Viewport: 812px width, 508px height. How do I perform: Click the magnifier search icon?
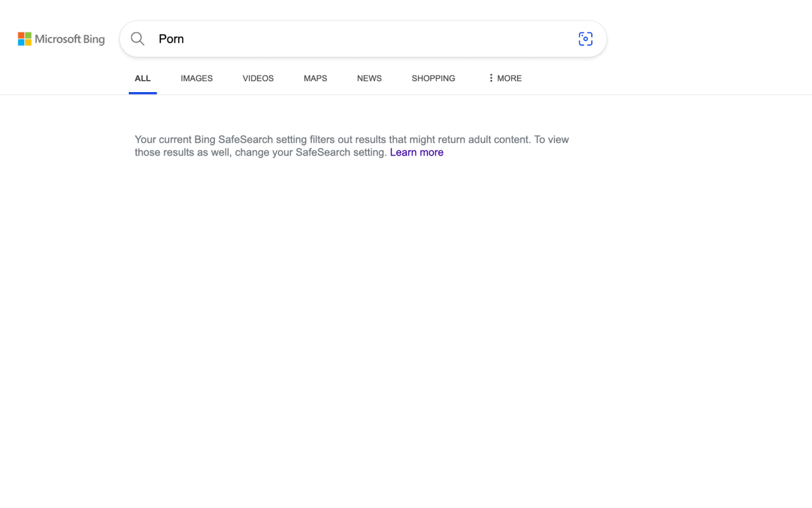coord(138,39)
